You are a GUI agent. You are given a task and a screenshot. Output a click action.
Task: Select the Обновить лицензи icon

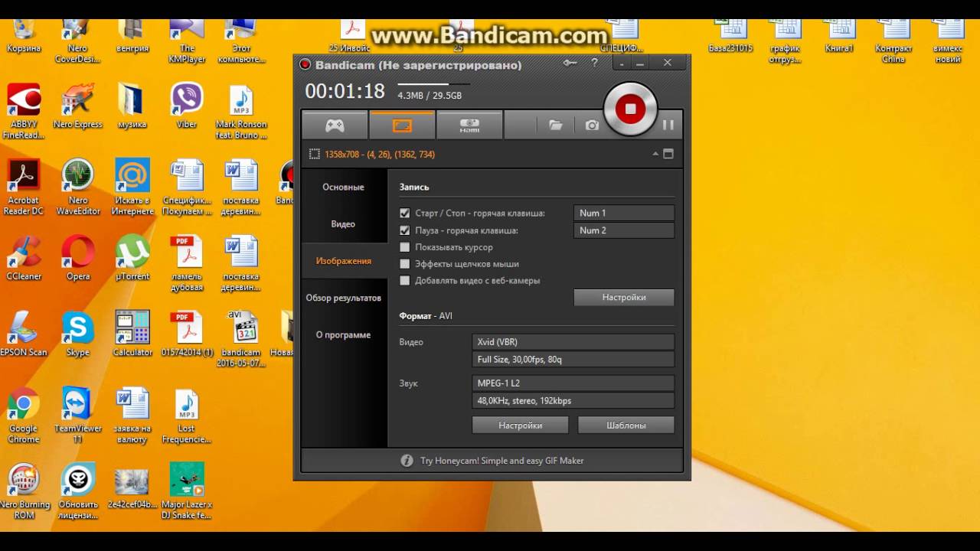point(78,492)
